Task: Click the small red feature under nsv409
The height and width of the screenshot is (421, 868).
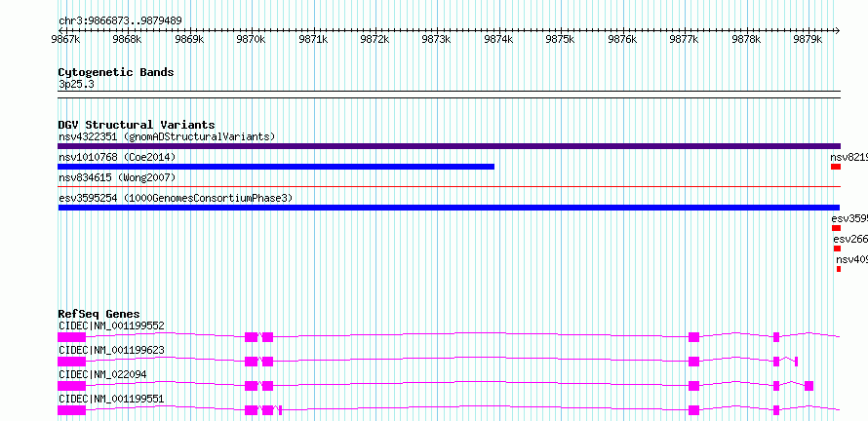Action: tap(839, 269)
